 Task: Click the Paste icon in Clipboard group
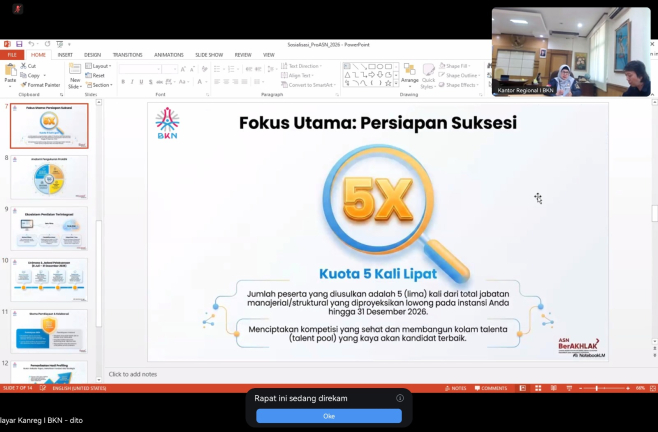pyautogui.click(x=10, y=73)
